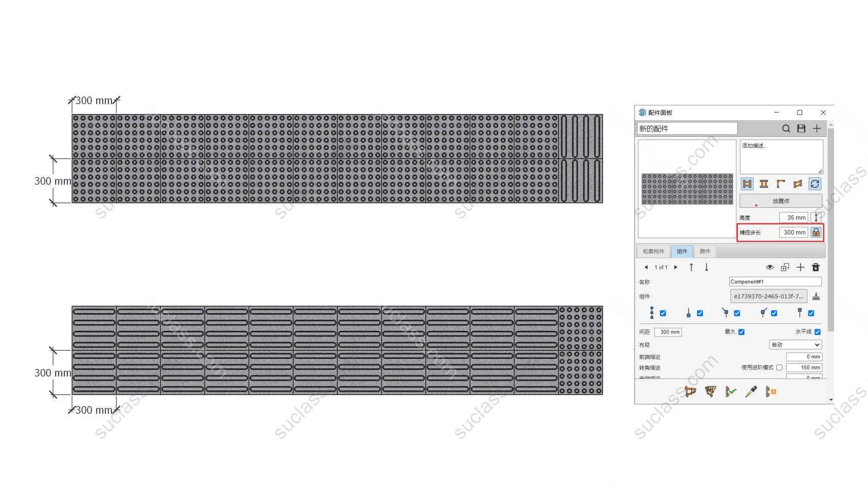
Task: Click the duplicate component icon
Action: 785,267
